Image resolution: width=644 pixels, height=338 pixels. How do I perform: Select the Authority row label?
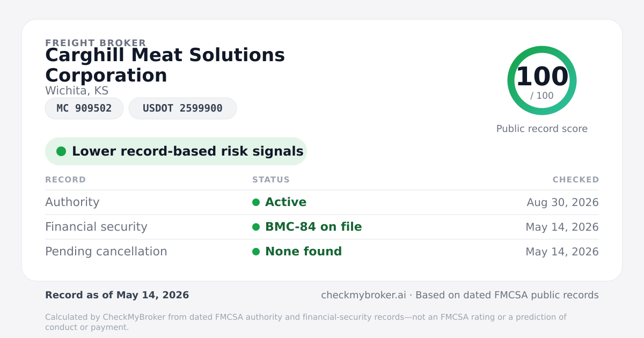(72, 202)
